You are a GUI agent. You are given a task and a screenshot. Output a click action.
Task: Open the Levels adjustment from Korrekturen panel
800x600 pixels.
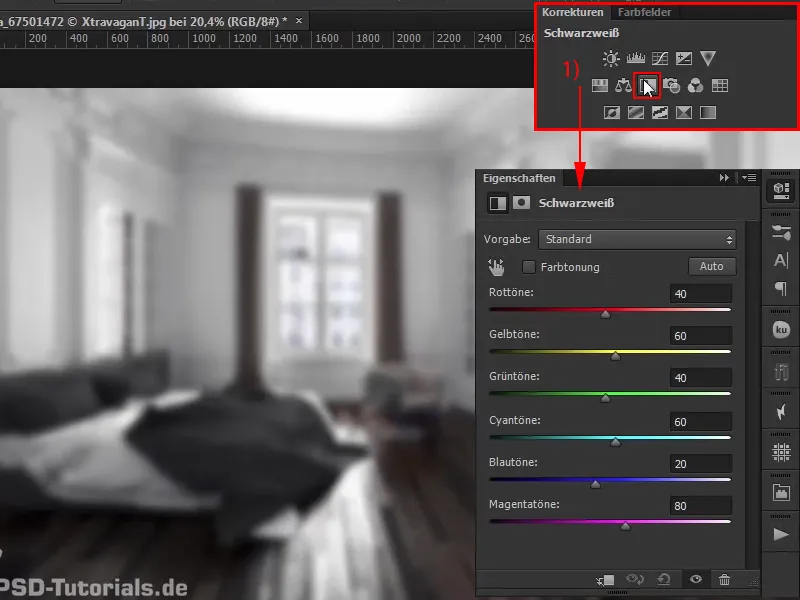coord(636,56)
